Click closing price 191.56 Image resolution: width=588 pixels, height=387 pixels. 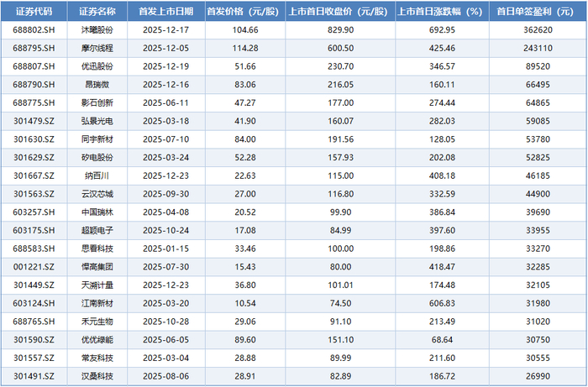(x=340, y=139)
